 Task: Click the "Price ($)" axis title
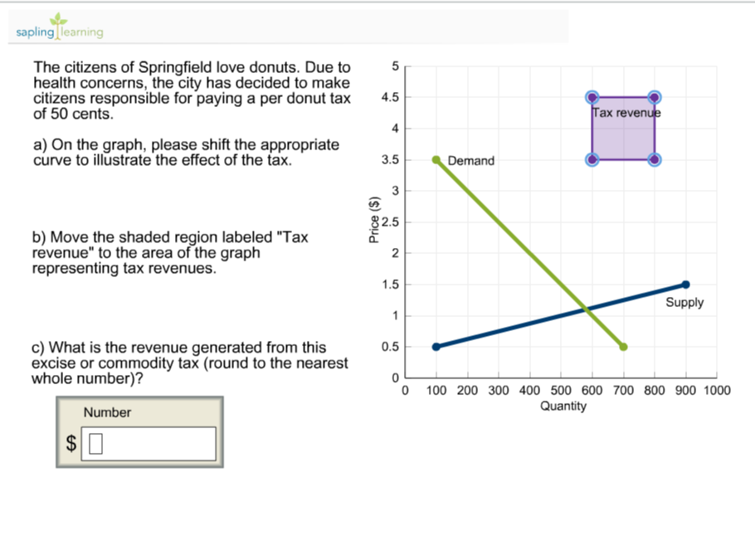(x=374, y=222)
